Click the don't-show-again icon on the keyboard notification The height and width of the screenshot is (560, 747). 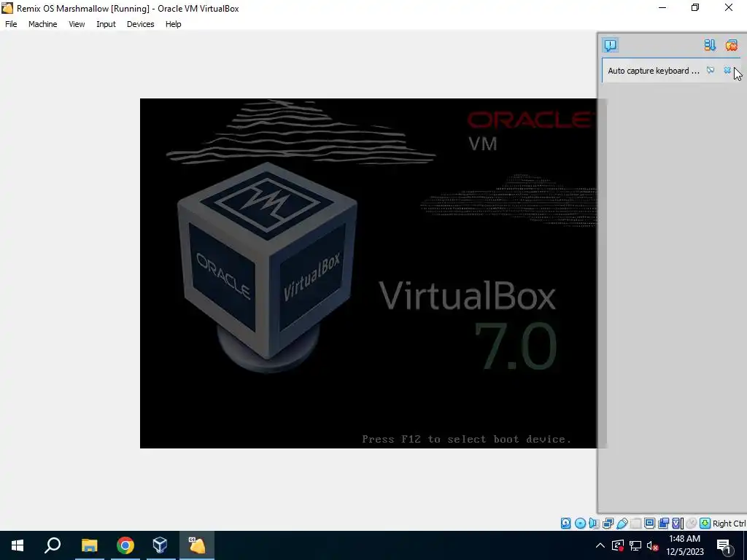pos(711,71)
